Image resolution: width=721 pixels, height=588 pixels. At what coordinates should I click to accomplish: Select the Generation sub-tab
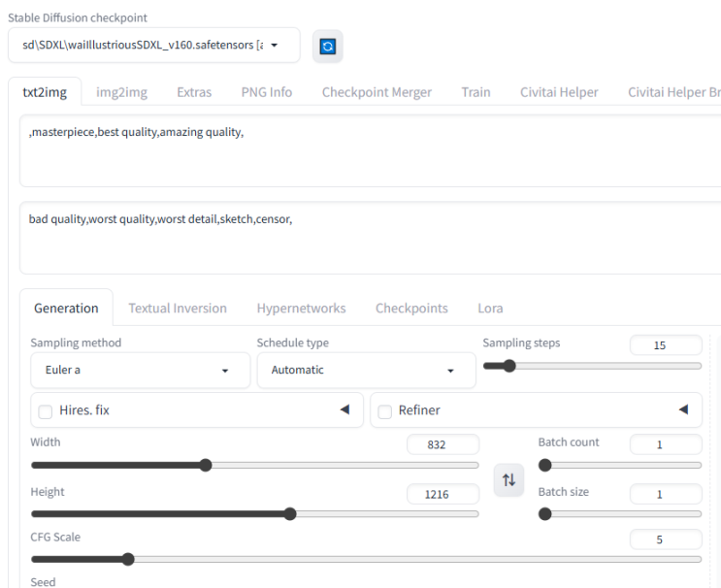tap(66, 308)
